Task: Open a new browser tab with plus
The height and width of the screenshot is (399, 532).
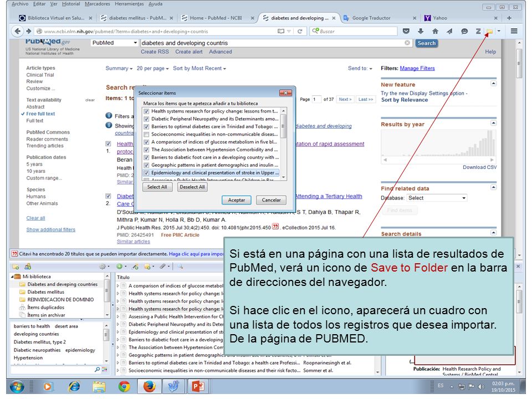Action: point(509,18)
